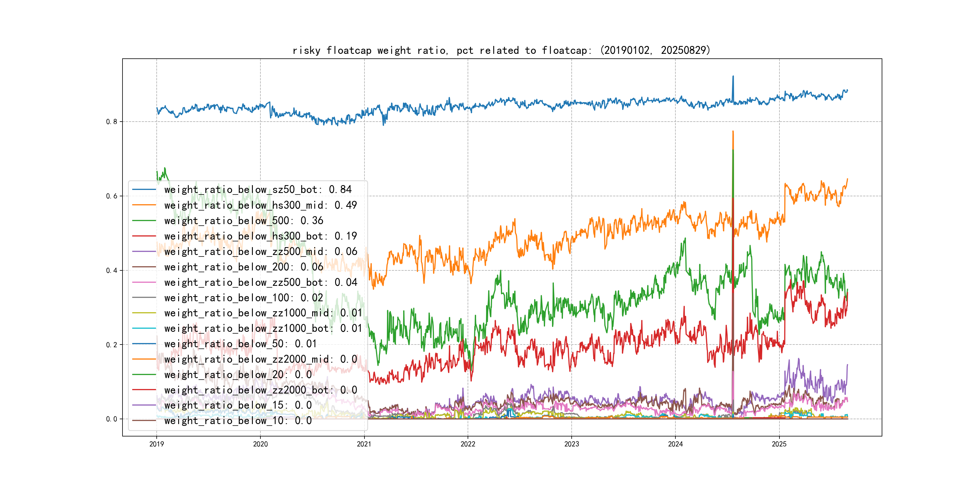980x490 pixels.
Task: Click pink line swatch for zz500_bot legend
Action: 144,282
